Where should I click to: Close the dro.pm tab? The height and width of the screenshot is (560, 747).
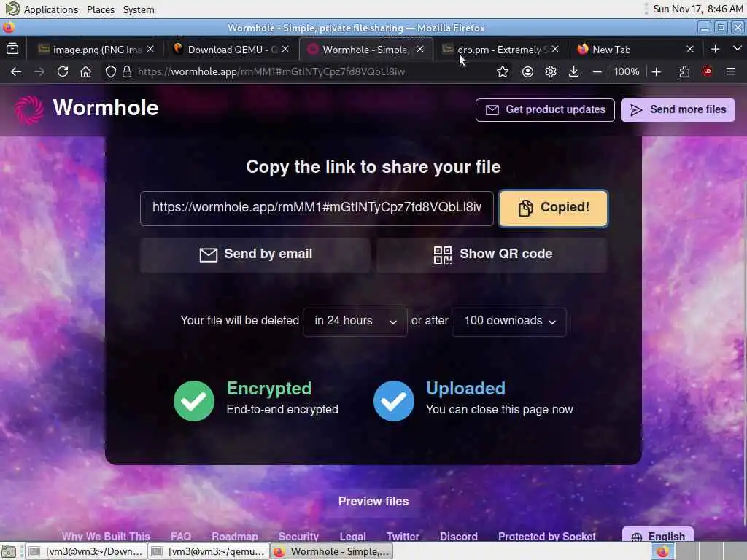[555, 49]
